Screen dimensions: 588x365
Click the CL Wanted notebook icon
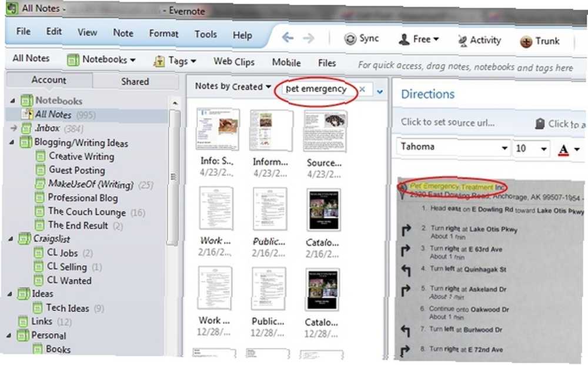click(39, 280)
